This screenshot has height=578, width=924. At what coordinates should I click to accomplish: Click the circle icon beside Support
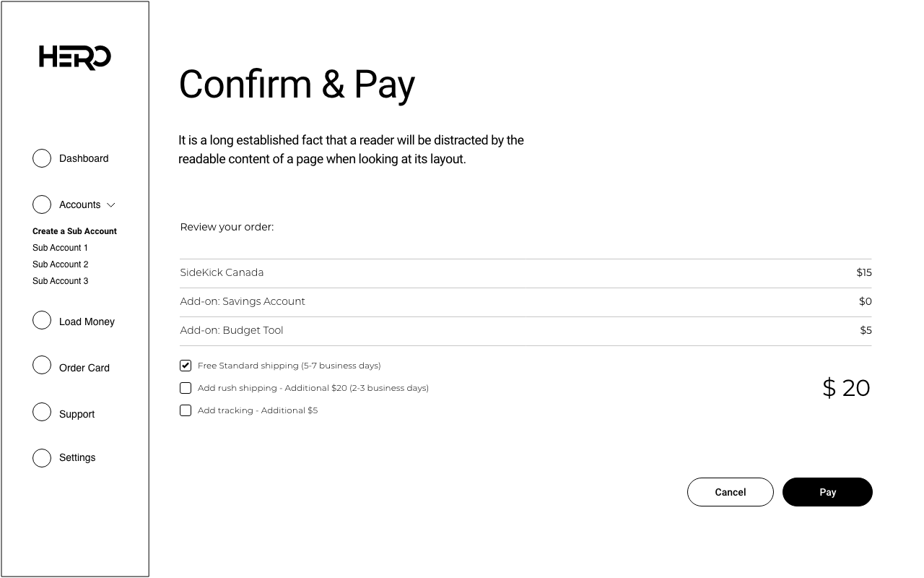tap(42, 412)
